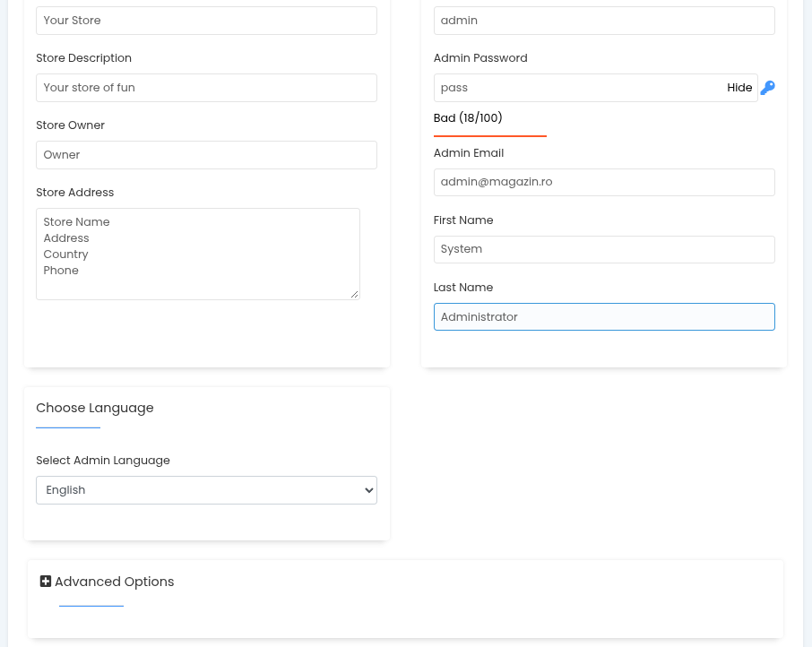Screen dimensions: 812x647
Task: Click the Last Name field
Action: tap(604, 316)
